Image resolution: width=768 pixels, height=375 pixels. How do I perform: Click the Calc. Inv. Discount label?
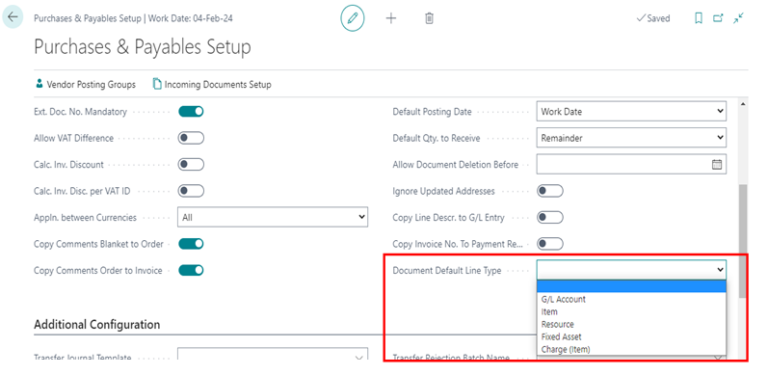[69, 164]
